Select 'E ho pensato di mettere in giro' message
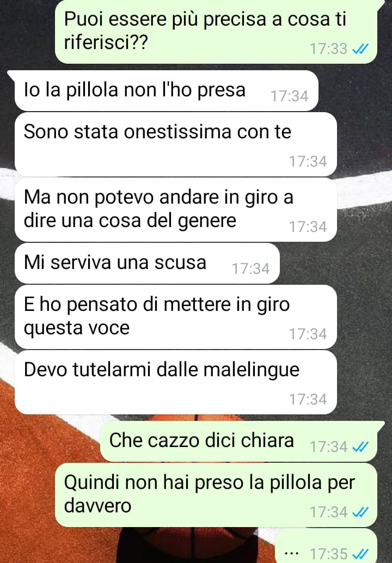The image size is (392, 563). pos(176,317)
